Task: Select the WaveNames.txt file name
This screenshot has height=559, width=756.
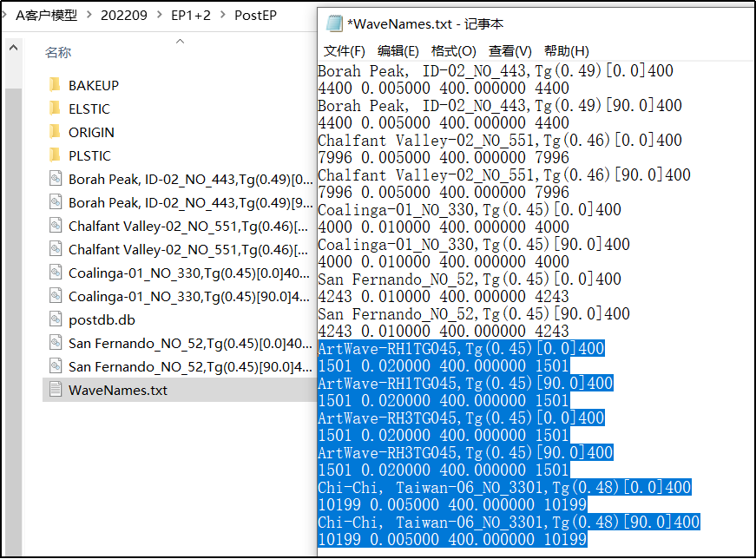Action: (x=118, y=391)
